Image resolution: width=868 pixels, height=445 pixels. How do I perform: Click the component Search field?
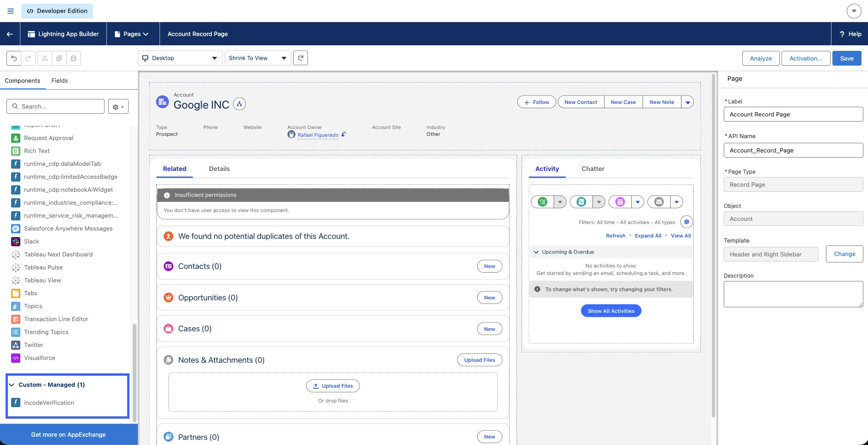click(x=55, y=107)
